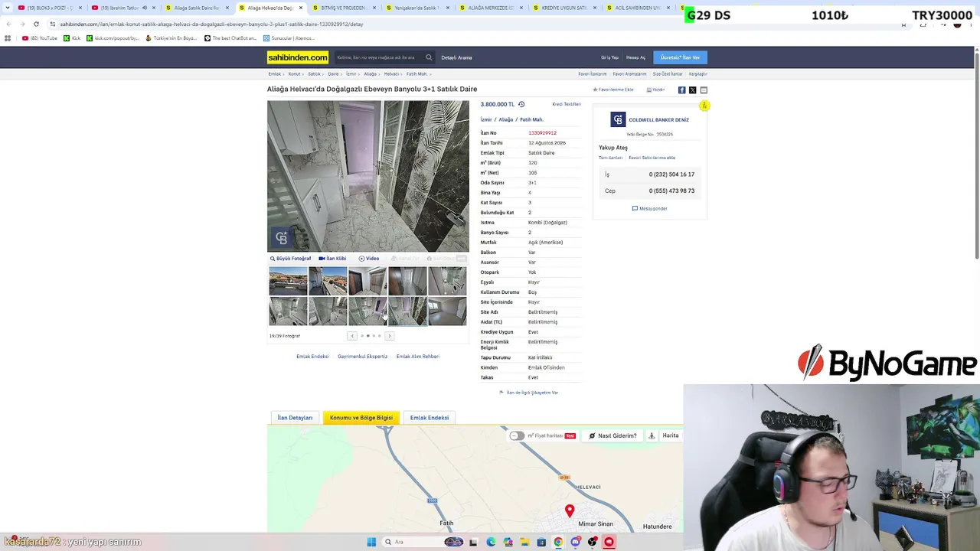Click the browser address bar URL
This screenshot has height=551, width=980.
click(x=212, y=24)
